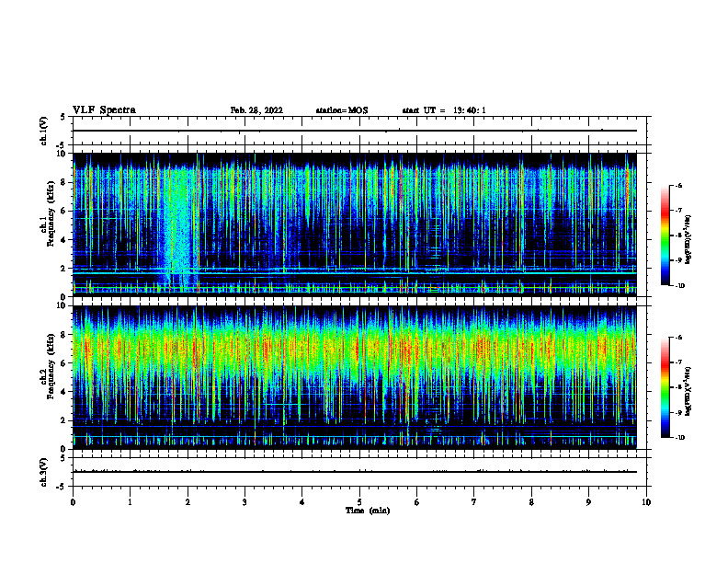Select the date text "Feb. 28, 2022"
This screenshot has height=563, width=728.
point(256,110)
